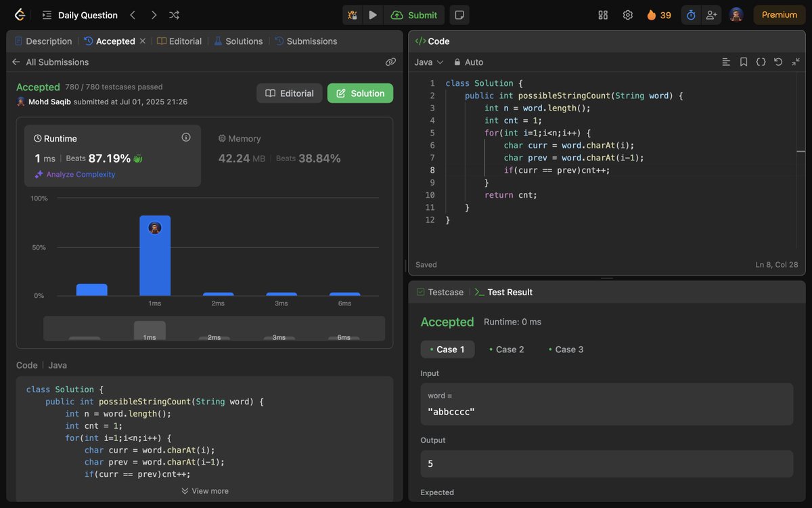The image size is (812, 508).
Task: Copy submission link icon
Action: pos(390,62)
